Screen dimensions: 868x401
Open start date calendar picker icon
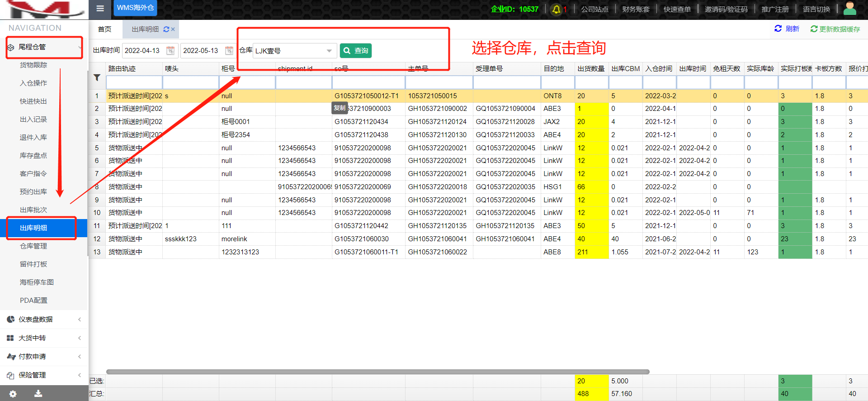(170, 51)
